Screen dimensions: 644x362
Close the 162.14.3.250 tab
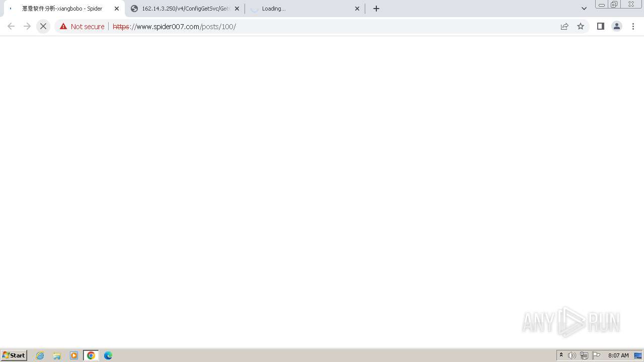[237, 9]
